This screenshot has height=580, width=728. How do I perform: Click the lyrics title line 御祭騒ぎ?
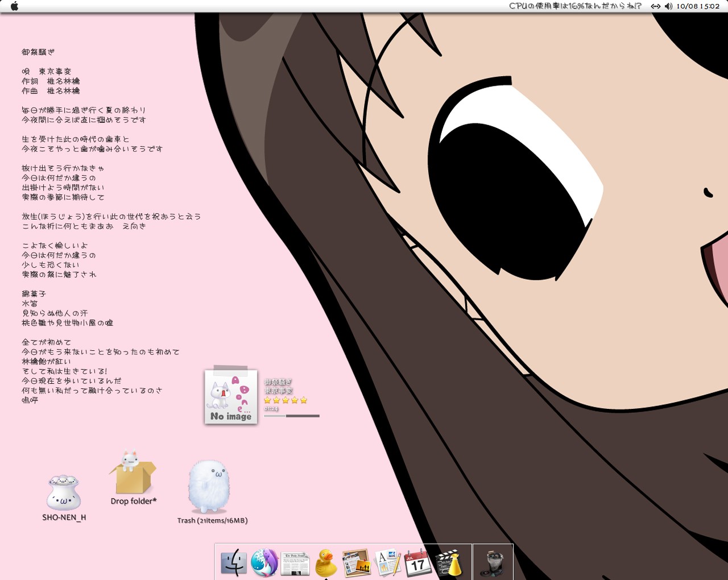(38, 52)
